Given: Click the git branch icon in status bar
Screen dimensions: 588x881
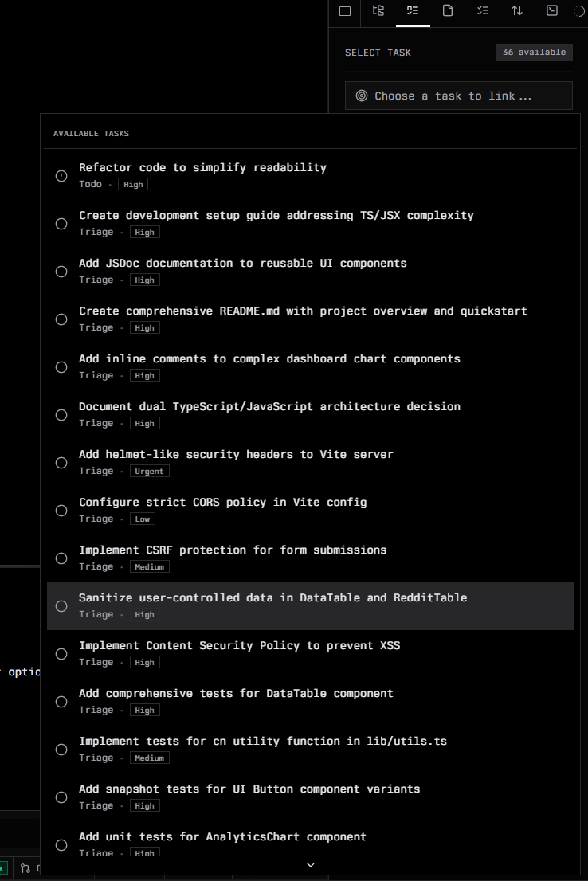Looking at the screenshot, I should pos(25,868).
